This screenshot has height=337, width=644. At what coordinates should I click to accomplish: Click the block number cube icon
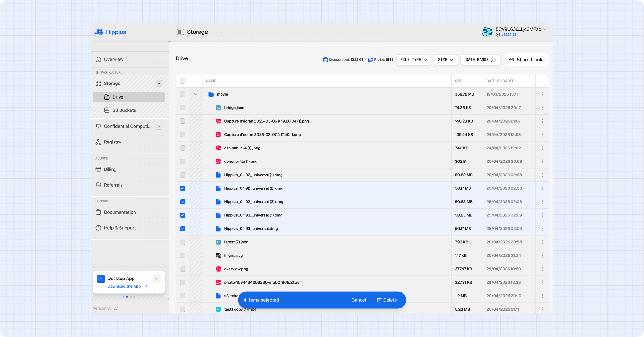(498, 35)
